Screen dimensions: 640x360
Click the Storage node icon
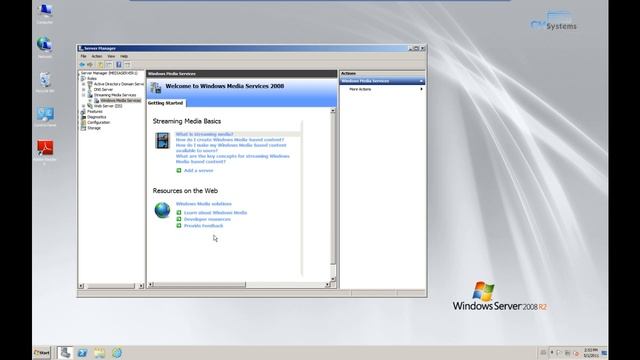83,128
